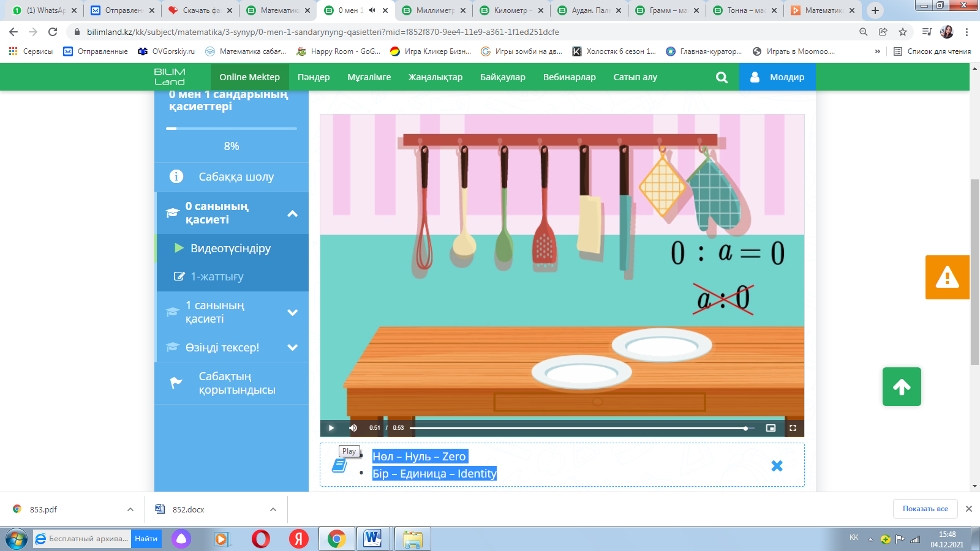Open options for 852.docx download
Screen dimensions: 980x551
(x=273, y=509)
